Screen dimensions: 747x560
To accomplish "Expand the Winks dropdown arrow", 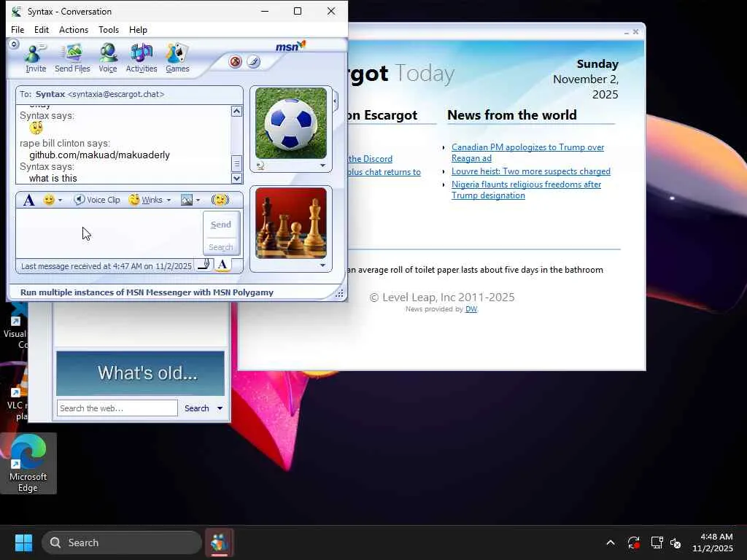I will [x=169, y=200].
